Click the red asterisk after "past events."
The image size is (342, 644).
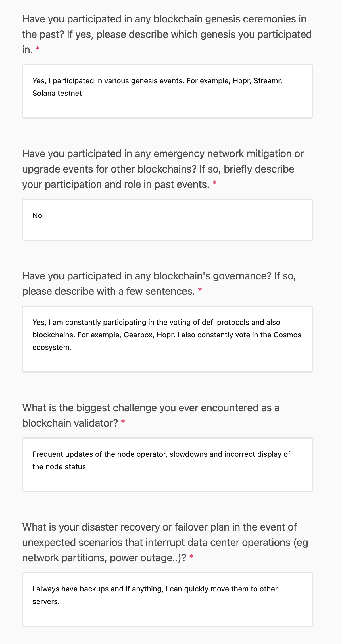click(x=214, y=184)
